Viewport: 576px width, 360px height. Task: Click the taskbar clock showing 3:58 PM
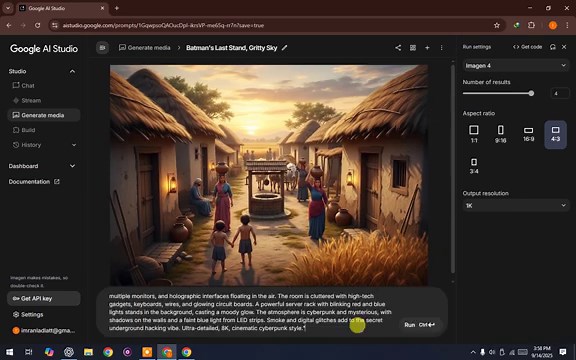point(542,352)
